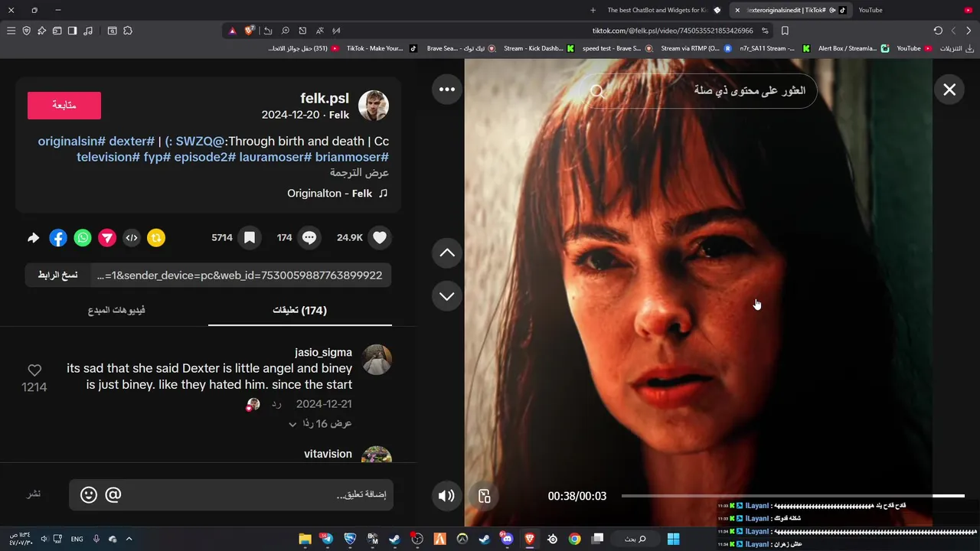Screen dimensions: 980x551
Task: Mute the video with the speaker icon
Action: (x=446, y=496)
